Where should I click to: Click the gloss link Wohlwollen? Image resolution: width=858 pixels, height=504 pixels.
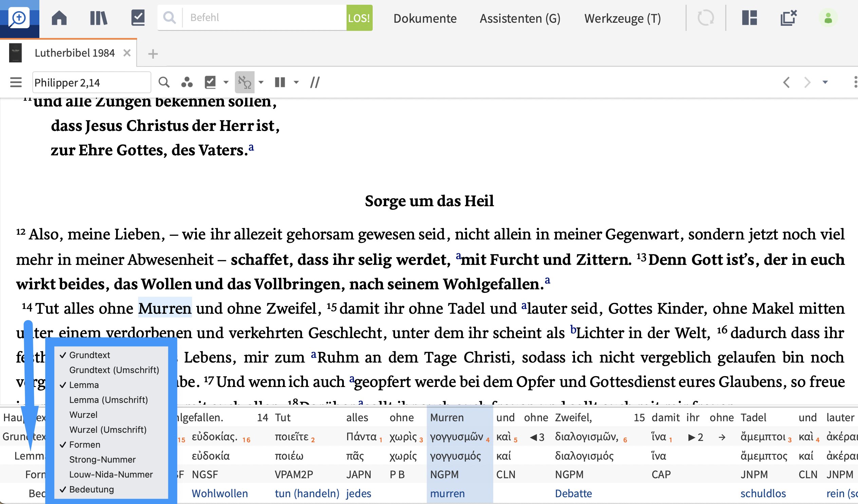[220, 494]
